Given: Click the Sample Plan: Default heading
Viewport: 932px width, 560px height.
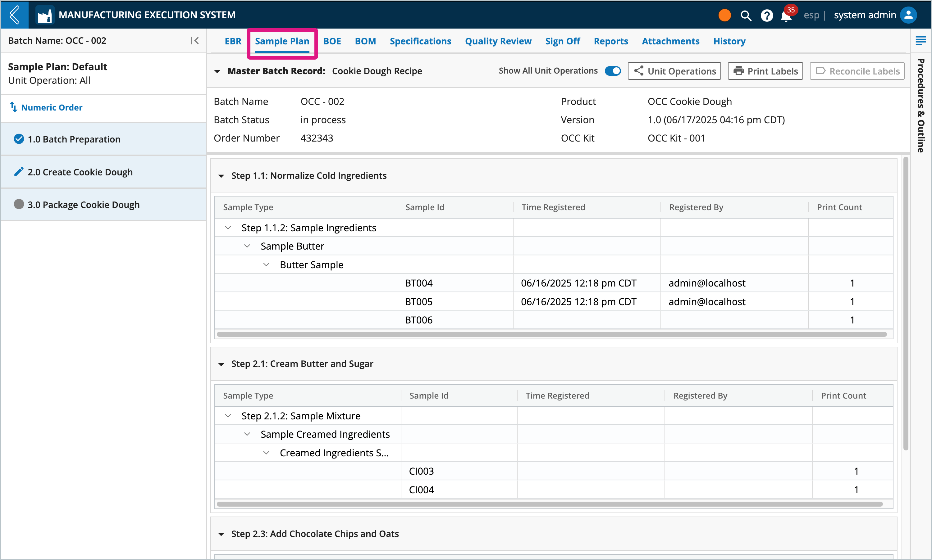Looking at the screenshot, I should point(57,66).
